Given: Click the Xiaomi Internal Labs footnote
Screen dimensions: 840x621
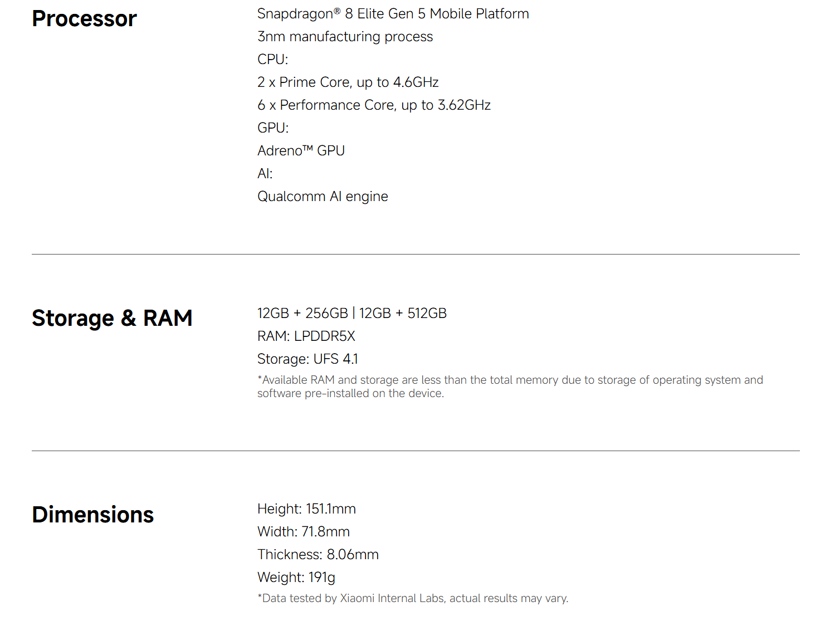Looking at the screenshot, I should pos(412,599).
